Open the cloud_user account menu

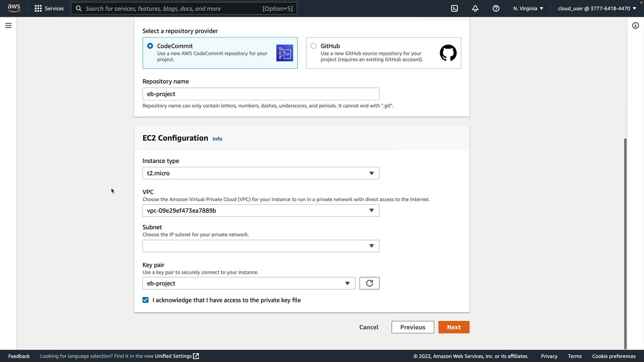point(597,8)
